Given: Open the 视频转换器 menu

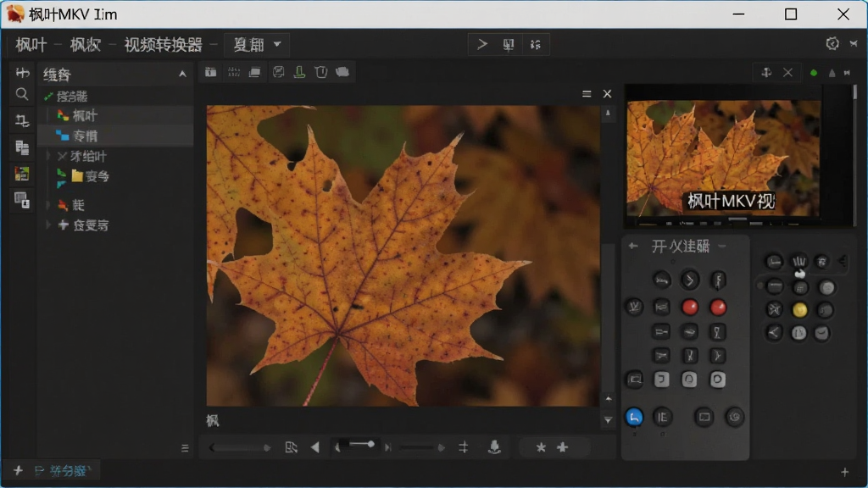Looking at the screenshot, I should click(x=164, y=45).
